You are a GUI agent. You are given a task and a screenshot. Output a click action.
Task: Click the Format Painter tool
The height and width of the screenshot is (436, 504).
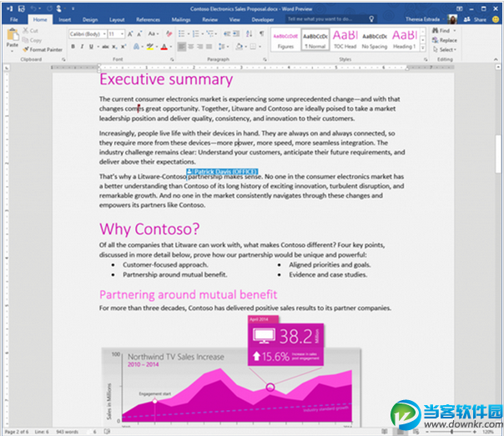(43, 49)
